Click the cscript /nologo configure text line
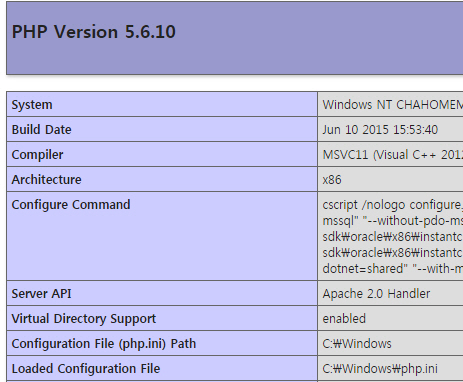463x382 pixels. click(392, 205)
